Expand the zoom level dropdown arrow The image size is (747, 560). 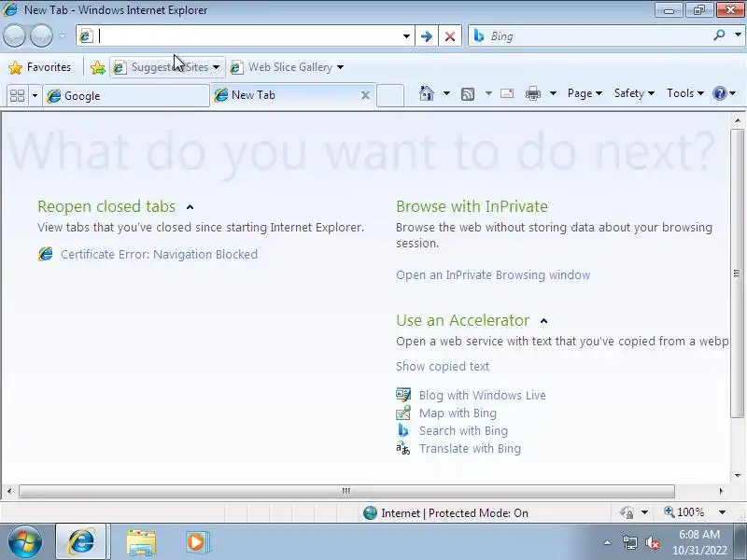722,512
